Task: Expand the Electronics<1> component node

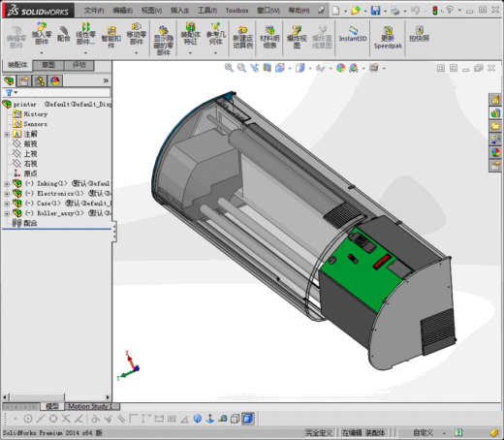Action: (7, 194)
